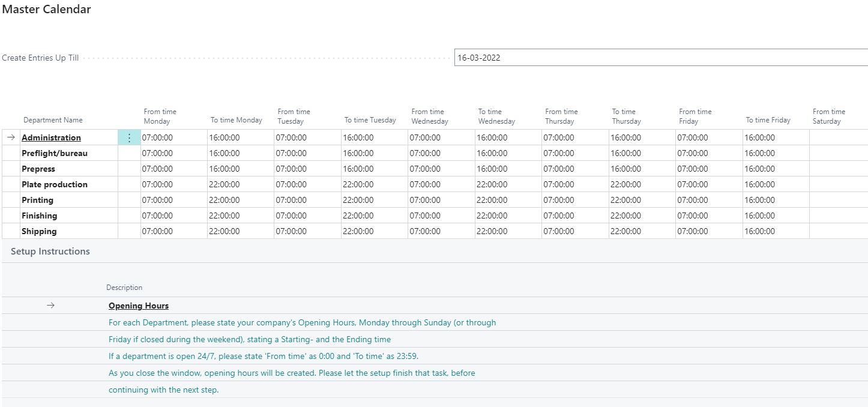Select the Administration department link
Viewport: 868px width, 407px height.
click(x=50, y=137)
